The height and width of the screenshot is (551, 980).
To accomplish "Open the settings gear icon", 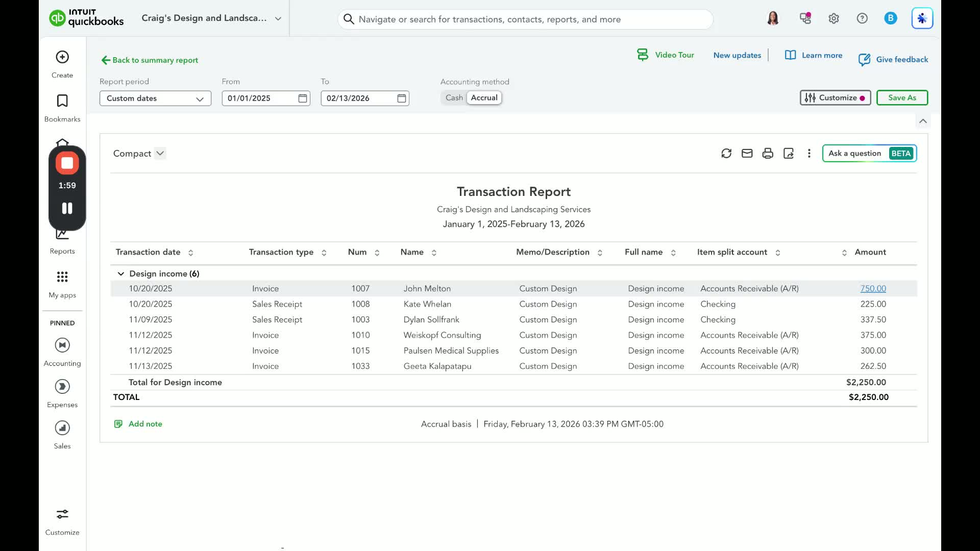I will [834, 19].
